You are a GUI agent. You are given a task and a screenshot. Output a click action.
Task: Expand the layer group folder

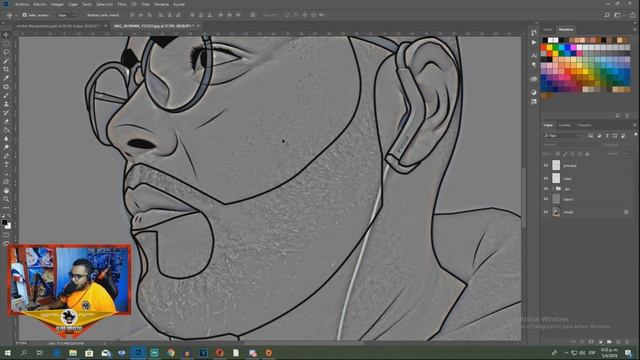(x=553, y=189)
